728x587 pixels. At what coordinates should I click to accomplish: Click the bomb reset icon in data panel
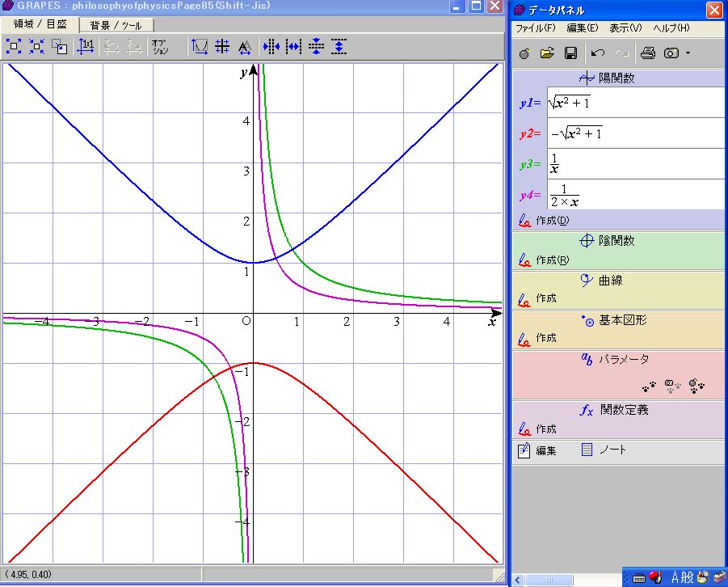pyautogui.click(x=524, y=53)
